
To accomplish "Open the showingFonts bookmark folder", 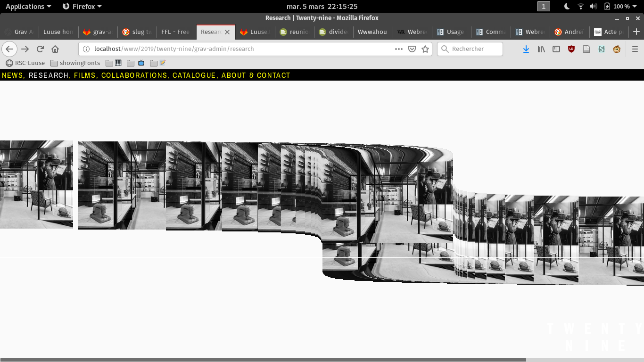I will tap(75, 63).
